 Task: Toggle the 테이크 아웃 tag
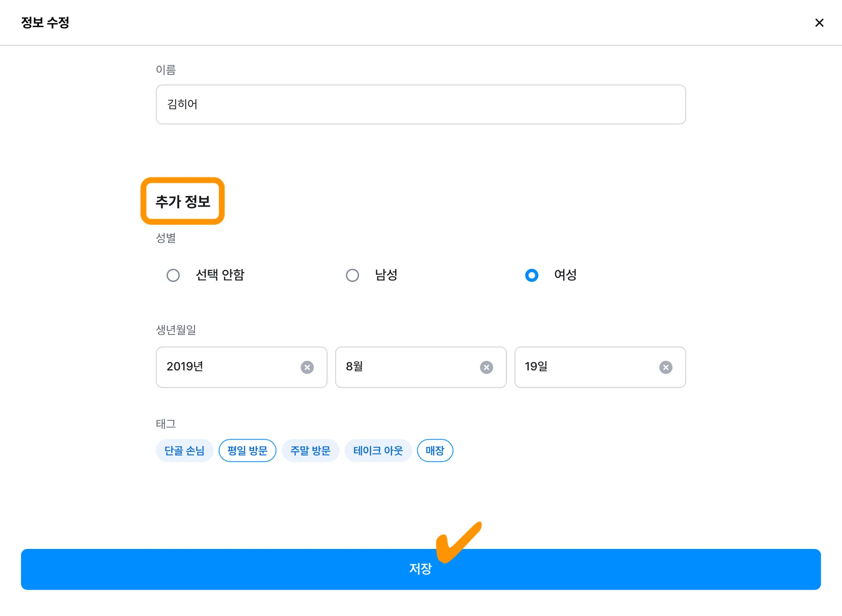pos(378,451)
